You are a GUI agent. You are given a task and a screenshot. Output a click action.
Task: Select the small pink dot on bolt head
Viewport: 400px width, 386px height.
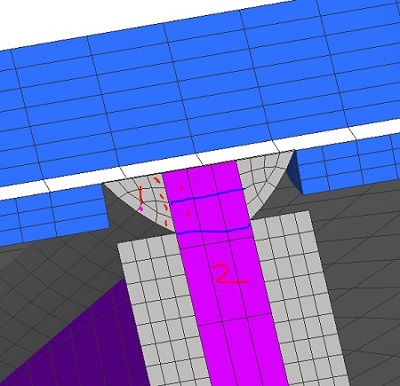[141, 209]
